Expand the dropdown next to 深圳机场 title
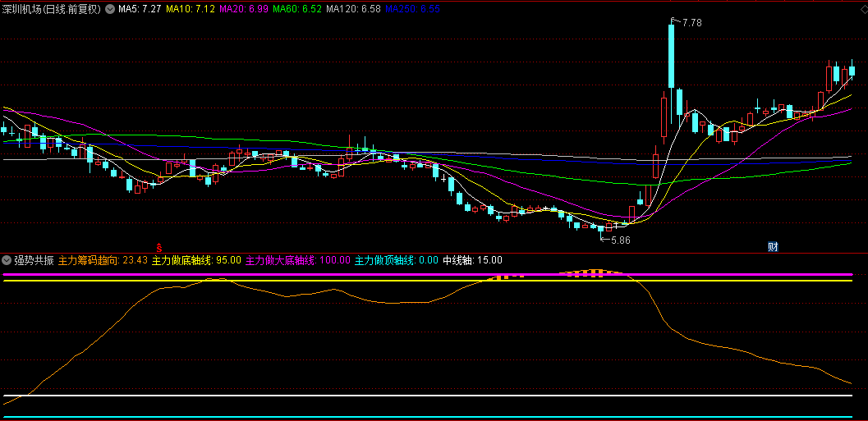 click(x=110, y=9)
